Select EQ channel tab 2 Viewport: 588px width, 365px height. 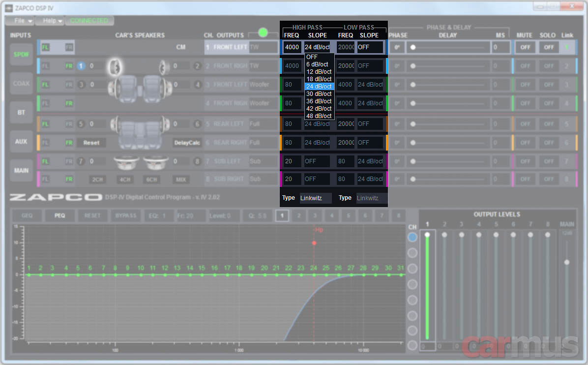point(299,215)
